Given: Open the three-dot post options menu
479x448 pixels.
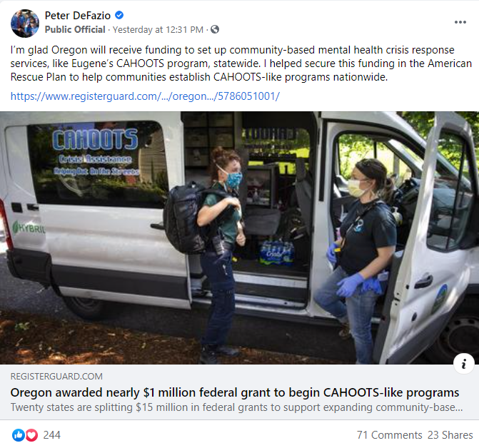Looking at the screenshot, I should tap(460, 22).
